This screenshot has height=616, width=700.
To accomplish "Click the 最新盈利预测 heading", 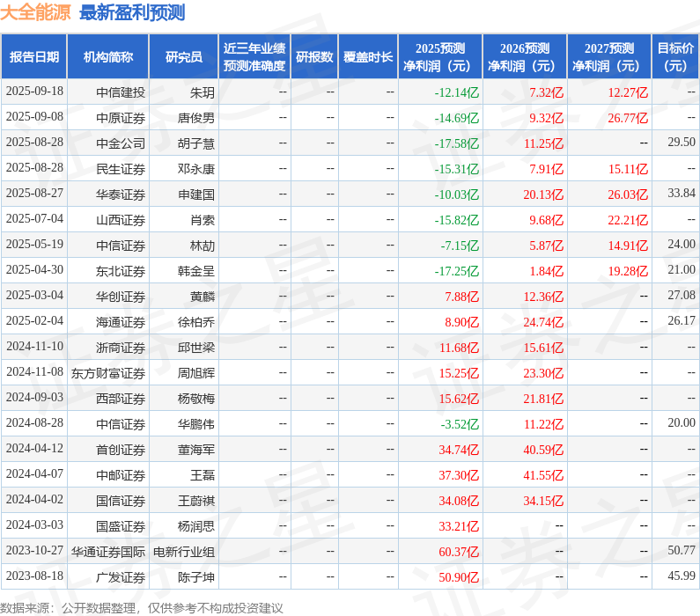I will coord(132,12).
